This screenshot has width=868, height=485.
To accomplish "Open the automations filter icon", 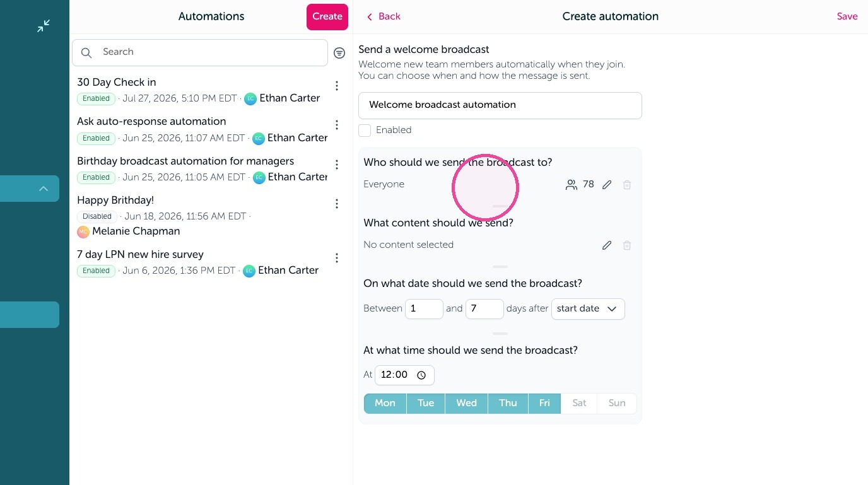I will pyautogui.click(x=339, y=53).
